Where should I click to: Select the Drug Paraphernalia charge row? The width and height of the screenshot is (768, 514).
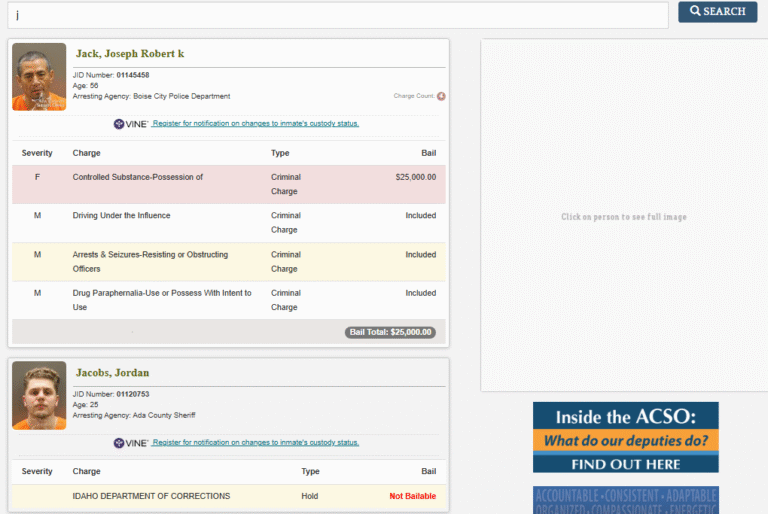coord(229,300)
